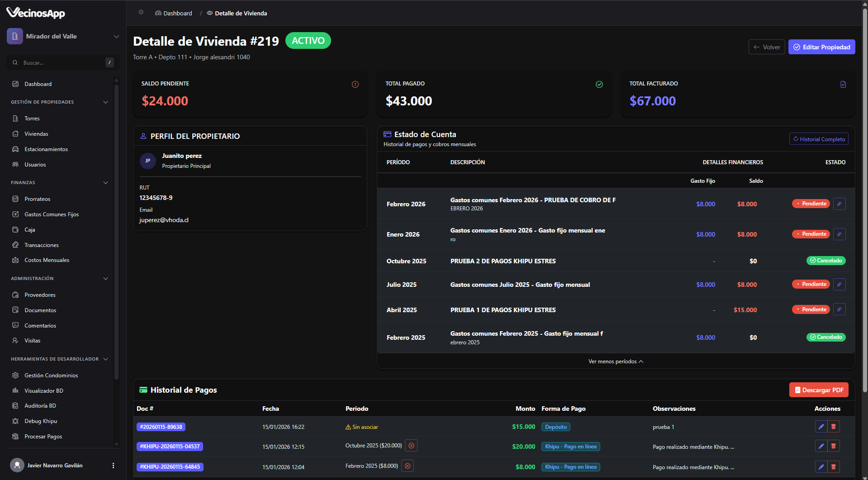Open Historial Completo of account
This screenshot has height=480, width=868.
tap(818, 139)
